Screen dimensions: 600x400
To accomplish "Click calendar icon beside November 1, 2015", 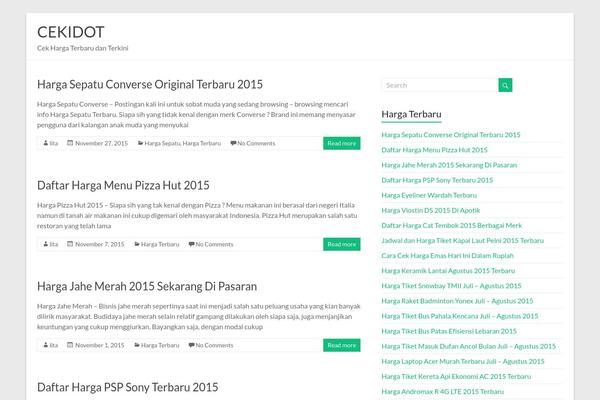I will [x=70, y=345].
